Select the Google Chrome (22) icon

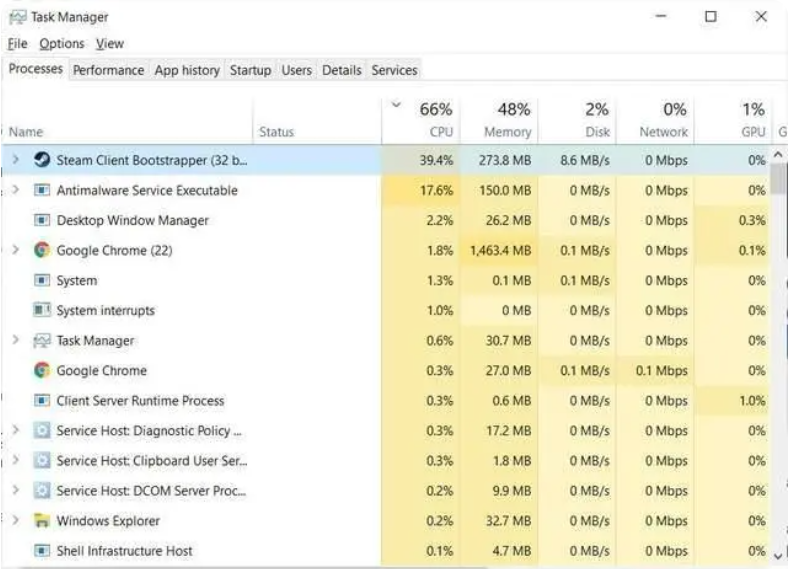42,251
